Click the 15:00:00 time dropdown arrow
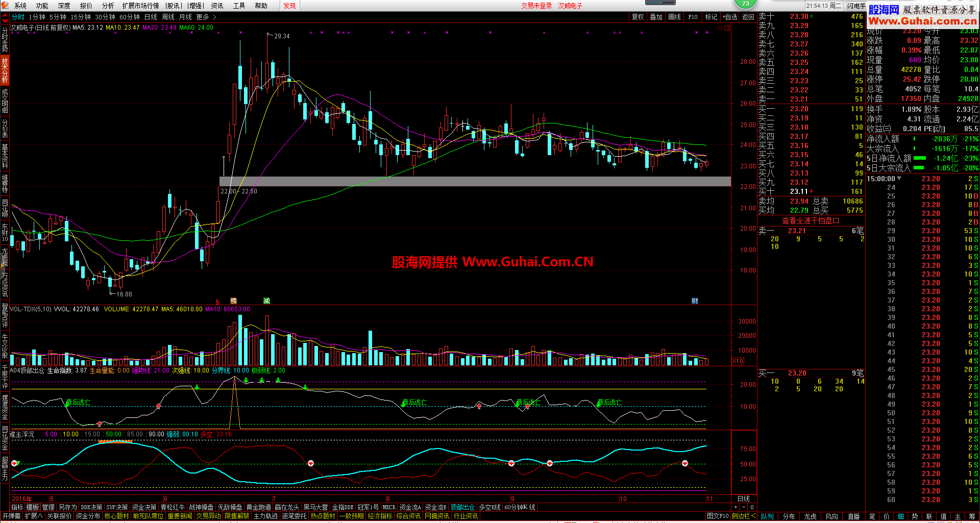The height and width of the screenshot is (523, 980). pyautogui.click(x=899, y=179)
